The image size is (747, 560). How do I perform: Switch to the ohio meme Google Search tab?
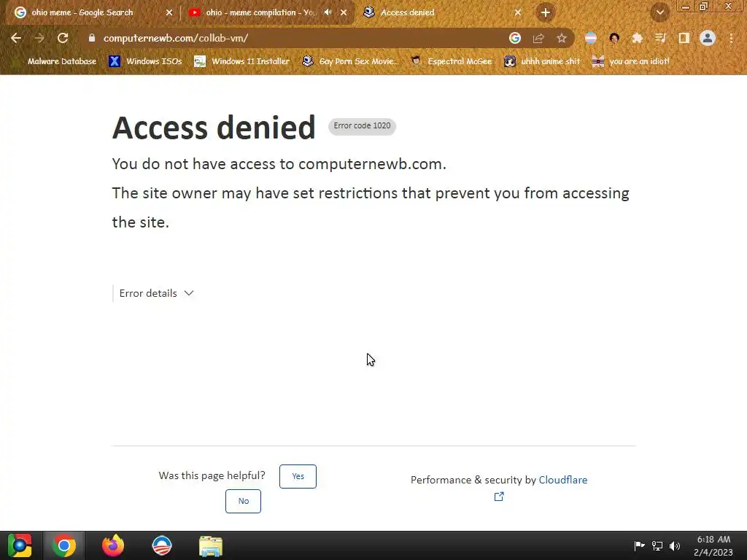click(x=90, y=13)
